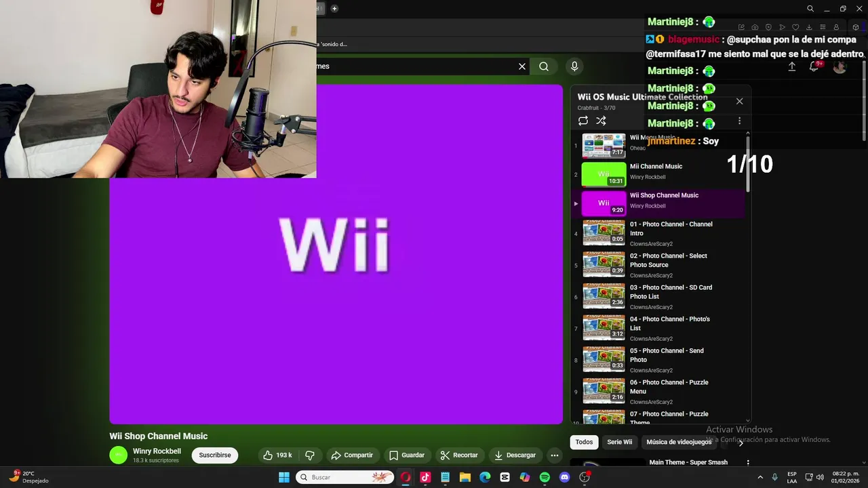Image resolution: width=868 pixels, height=488 pixels.
Task: Click Winry Rockbell channel avatar
Action: (119, 455)
